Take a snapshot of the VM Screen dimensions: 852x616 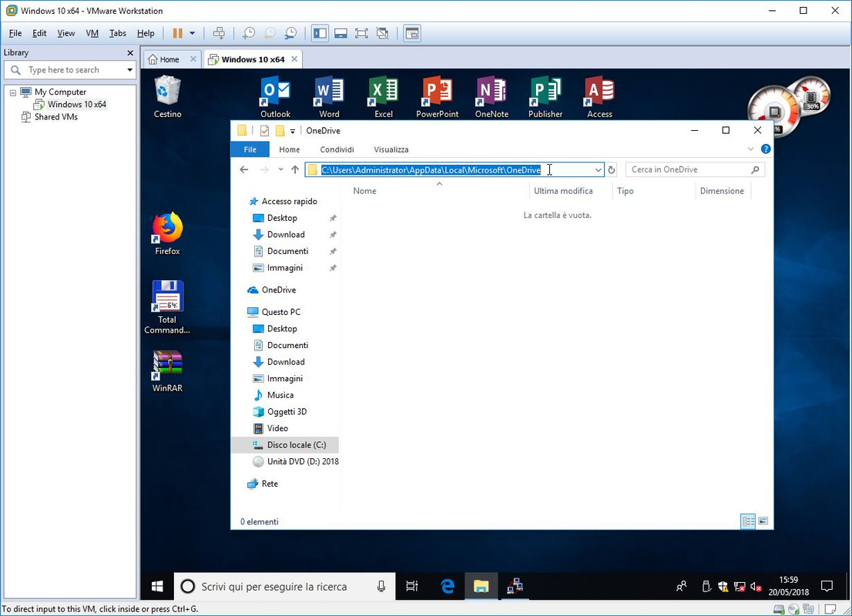[248, 33]
